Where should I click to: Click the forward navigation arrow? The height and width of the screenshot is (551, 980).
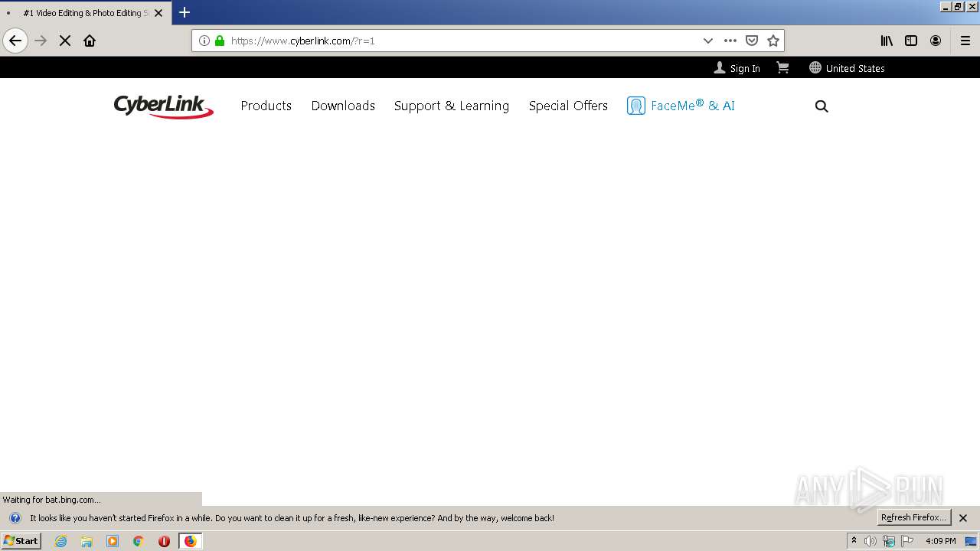pos(41,41)
